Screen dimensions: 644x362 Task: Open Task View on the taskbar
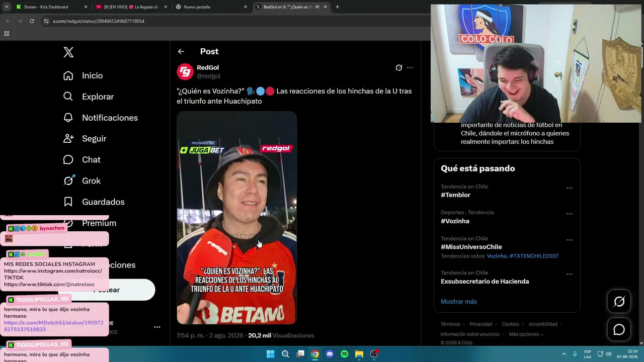pos(300,354)
